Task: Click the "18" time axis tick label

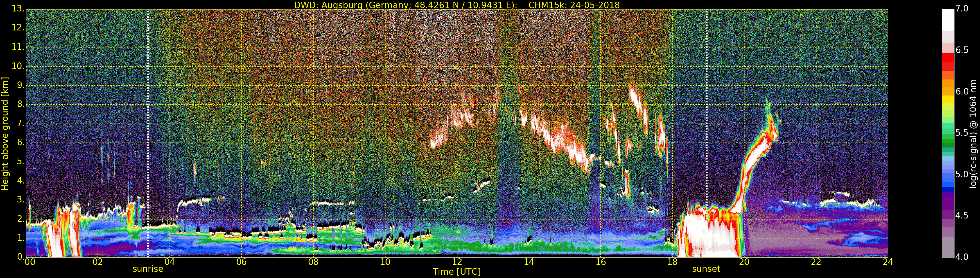Action: click(x=673, y=262)
